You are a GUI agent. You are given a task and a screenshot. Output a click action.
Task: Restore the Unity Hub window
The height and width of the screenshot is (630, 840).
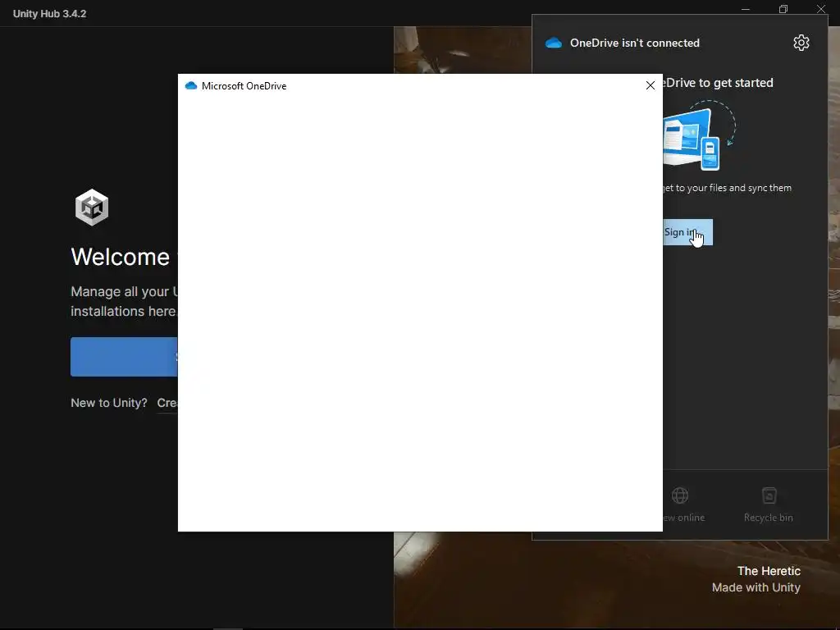click(x=783, y=9)
